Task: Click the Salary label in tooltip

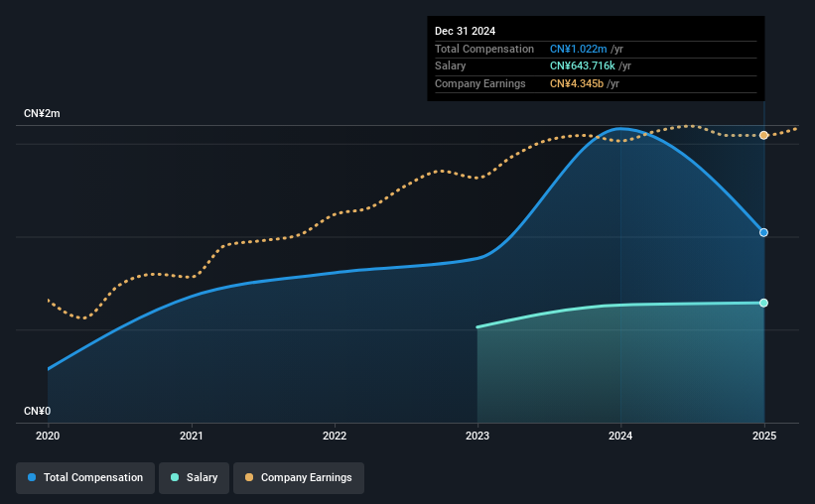Action: 450,66
